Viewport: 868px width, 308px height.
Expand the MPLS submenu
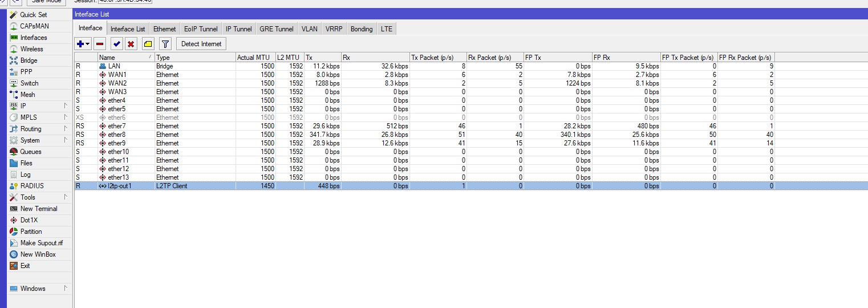point(65,117)
